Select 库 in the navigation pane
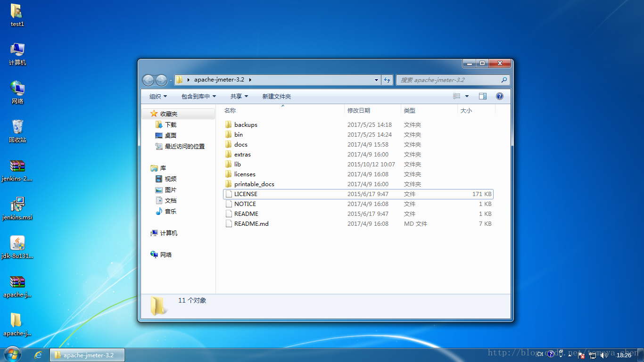The width and height of the screenshot is (644, 362). coord(163,168)
